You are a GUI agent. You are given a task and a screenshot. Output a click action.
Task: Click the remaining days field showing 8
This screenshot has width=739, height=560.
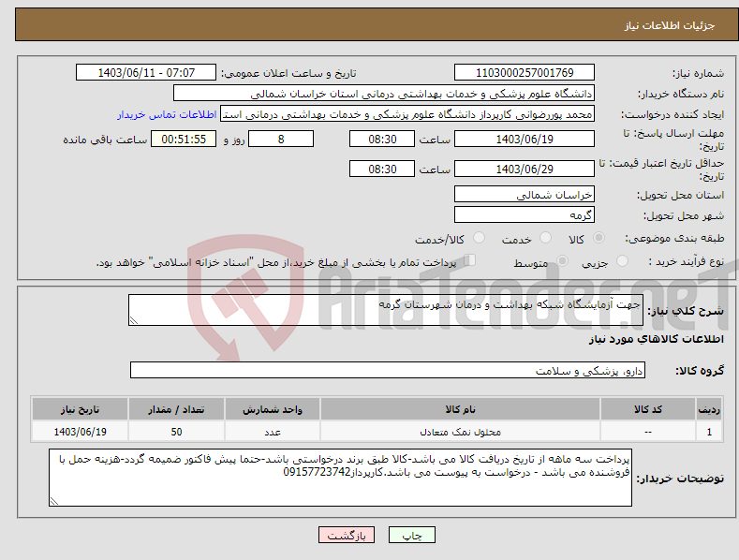point(281,139)
